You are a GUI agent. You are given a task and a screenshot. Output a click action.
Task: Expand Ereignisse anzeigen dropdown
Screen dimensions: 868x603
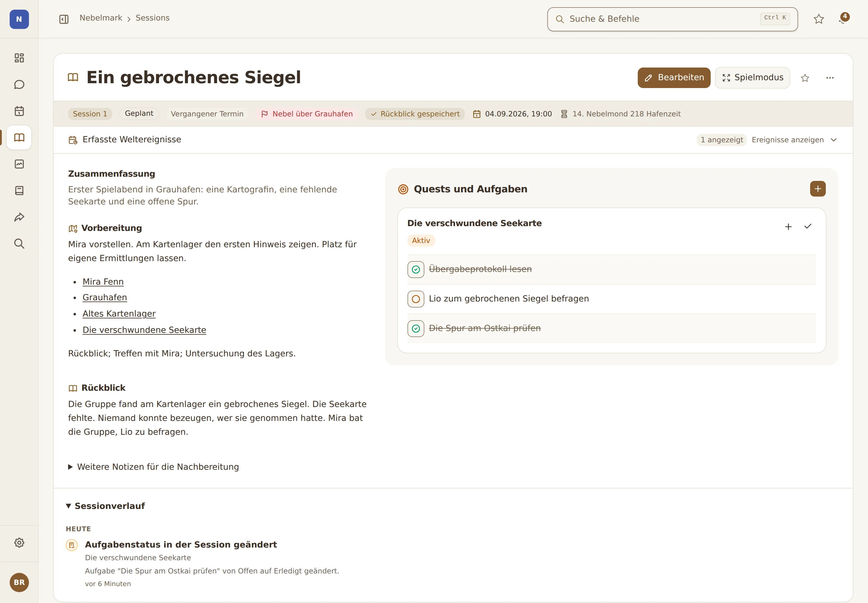pyautogui.click(x=794, y=140)
